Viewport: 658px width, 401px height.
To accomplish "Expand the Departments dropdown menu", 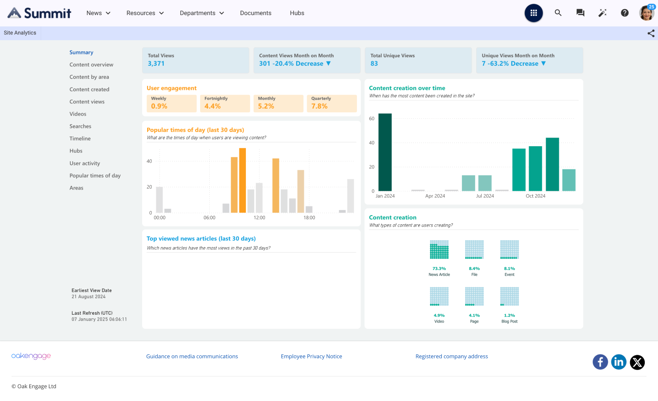I will click(201, 13).
